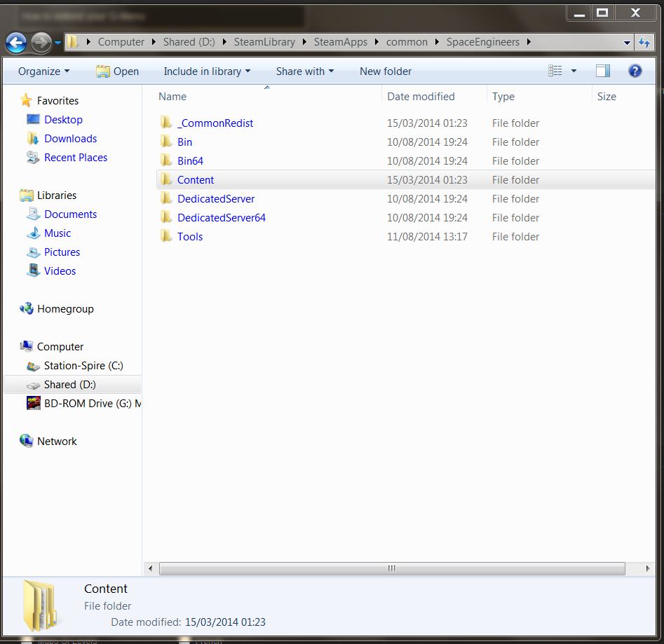Viewport: 664px width, 644px height.
Task: Click the large Content folder thumbnail in details pane
Action: click(x=40, y=605)
